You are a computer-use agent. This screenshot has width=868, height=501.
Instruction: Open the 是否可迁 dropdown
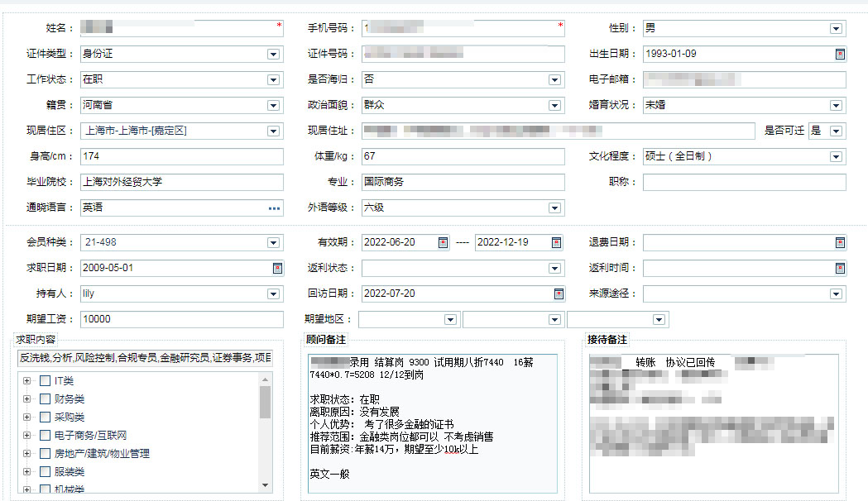click(836, 131)
